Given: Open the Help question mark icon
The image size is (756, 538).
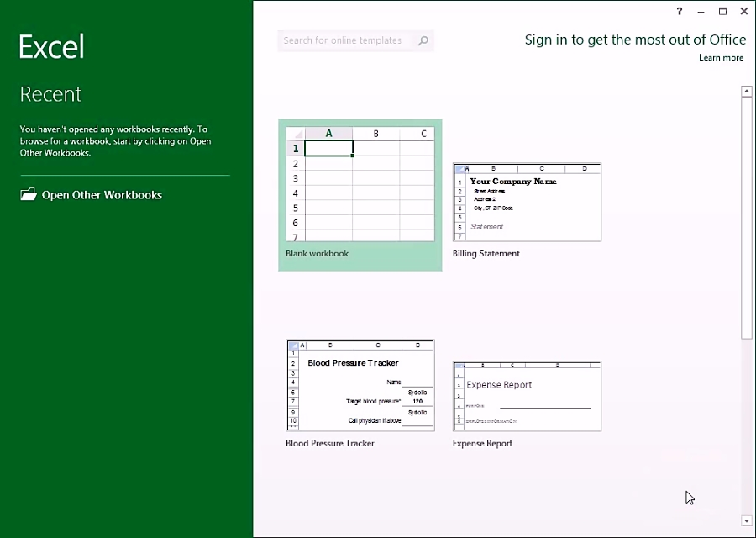Looking at the screenshot, I should pos(680,11).
